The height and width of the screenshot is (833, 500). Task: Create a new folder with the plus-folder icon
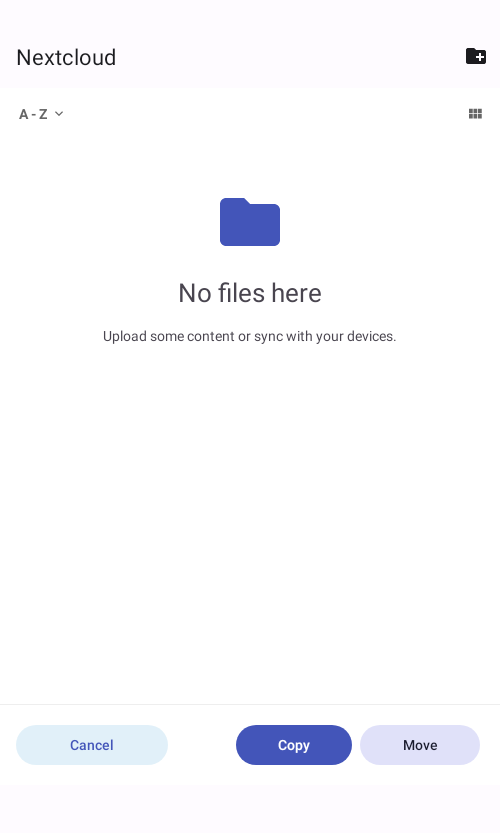click(476, 56)
